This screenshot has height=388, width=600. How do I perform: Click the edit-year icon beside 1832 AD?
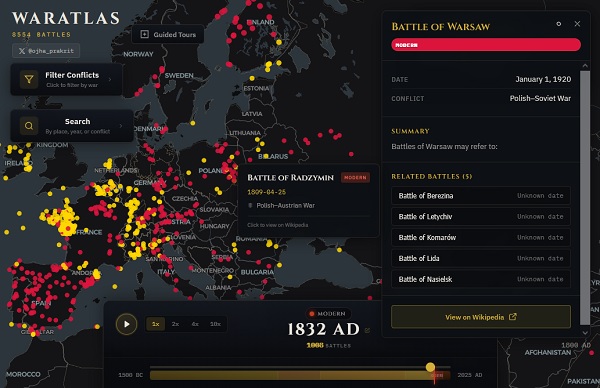point(367,330)
